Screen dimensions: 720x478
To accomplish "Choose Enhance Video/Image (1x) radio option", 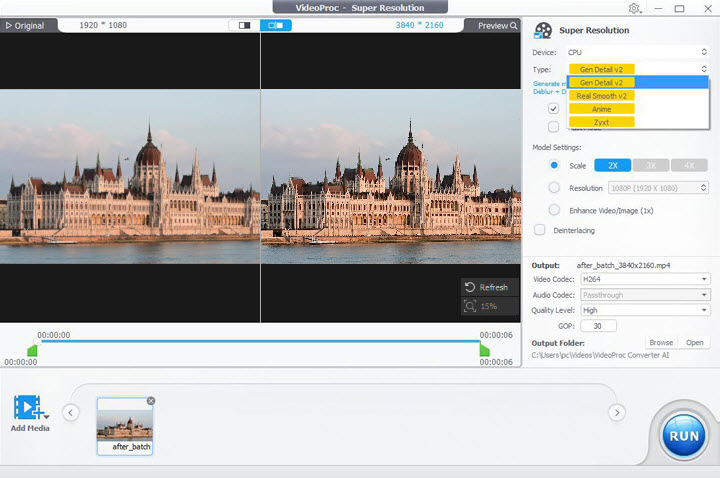I will (554, 210).
